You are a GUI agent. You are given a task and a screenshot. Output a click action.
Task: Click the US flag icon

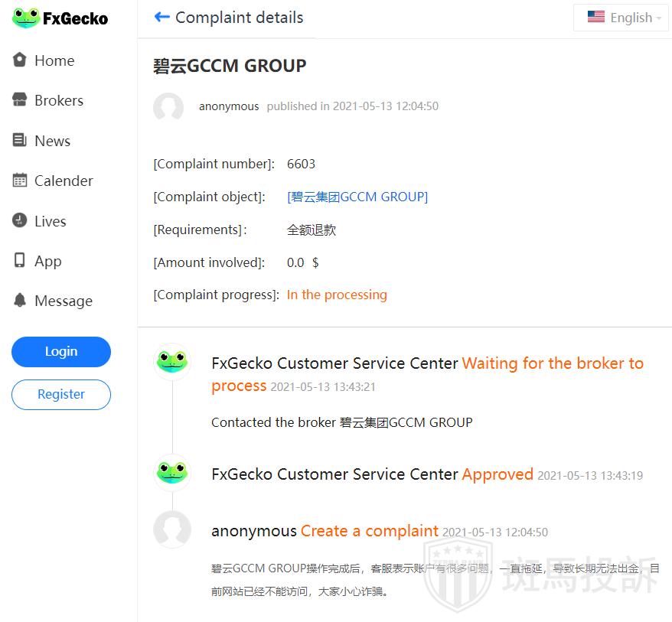596,17
